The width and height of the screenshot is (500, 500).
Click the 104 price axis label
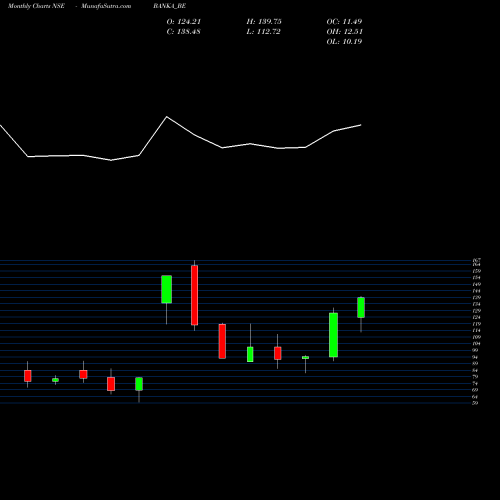pos(477,344)
